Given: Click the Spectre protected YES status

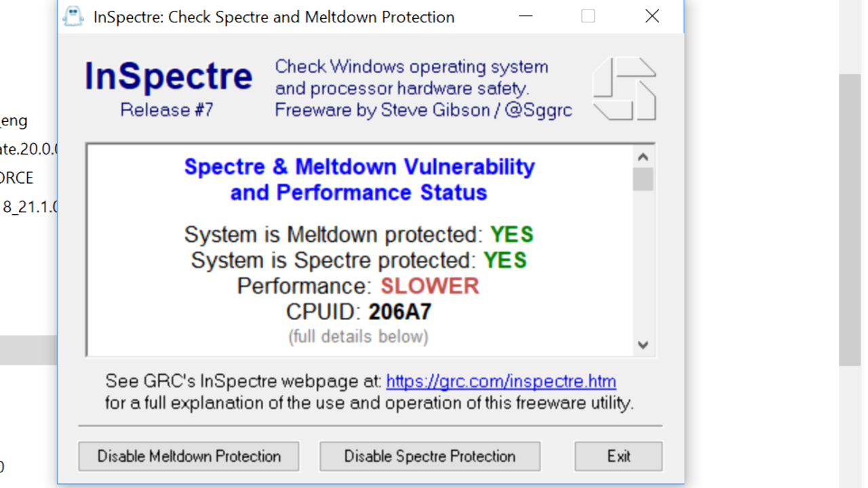Looking at the screenshot, I should [505, 260].
